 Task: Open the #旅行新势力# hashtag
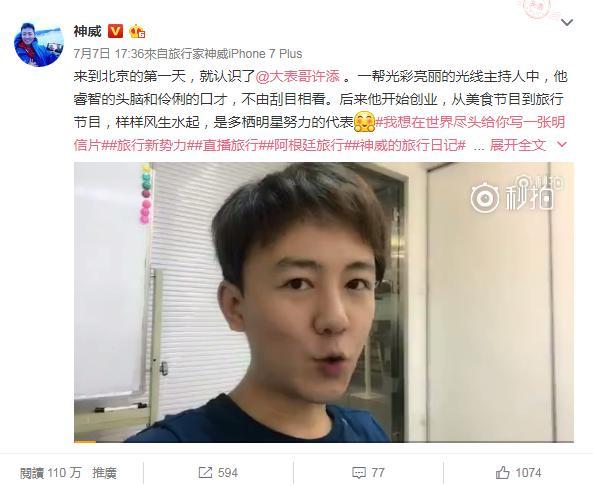(149, 145)
